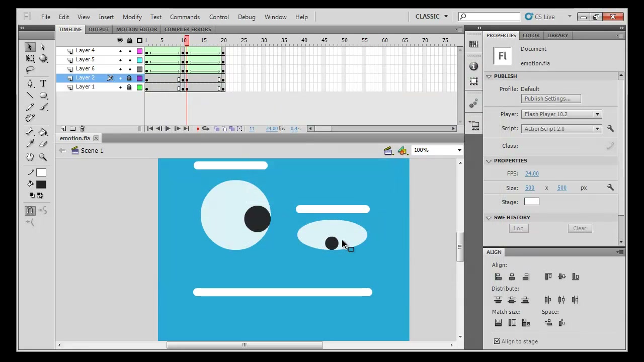Select the 3D Rotation tool
The height and width of the screenshot is (362, 644).
[43, 58]
